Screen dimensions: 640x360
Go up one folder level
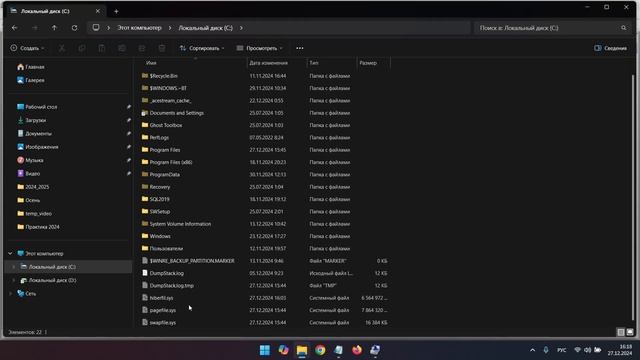(x=54, y=28)
